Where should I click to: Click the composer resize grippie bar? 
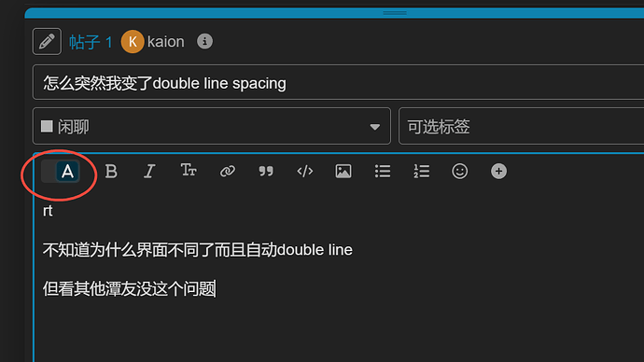tap(334, 13)
